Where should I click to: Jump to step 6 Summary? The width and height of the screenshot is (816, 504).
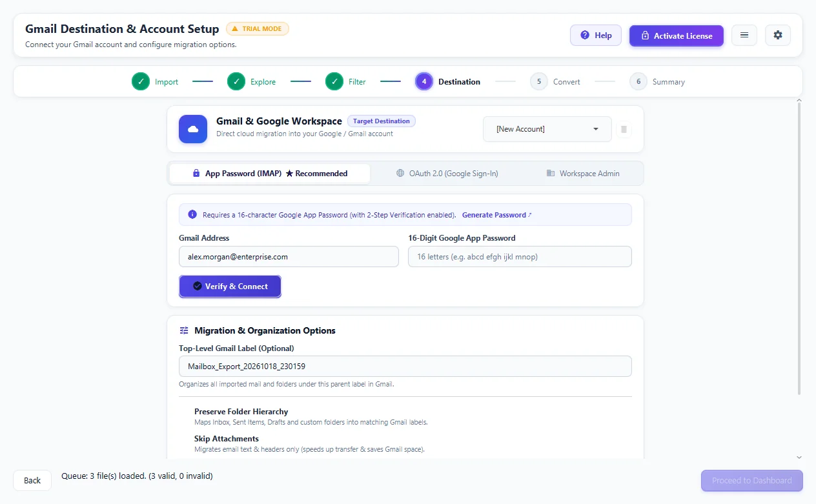click(657, 82)
